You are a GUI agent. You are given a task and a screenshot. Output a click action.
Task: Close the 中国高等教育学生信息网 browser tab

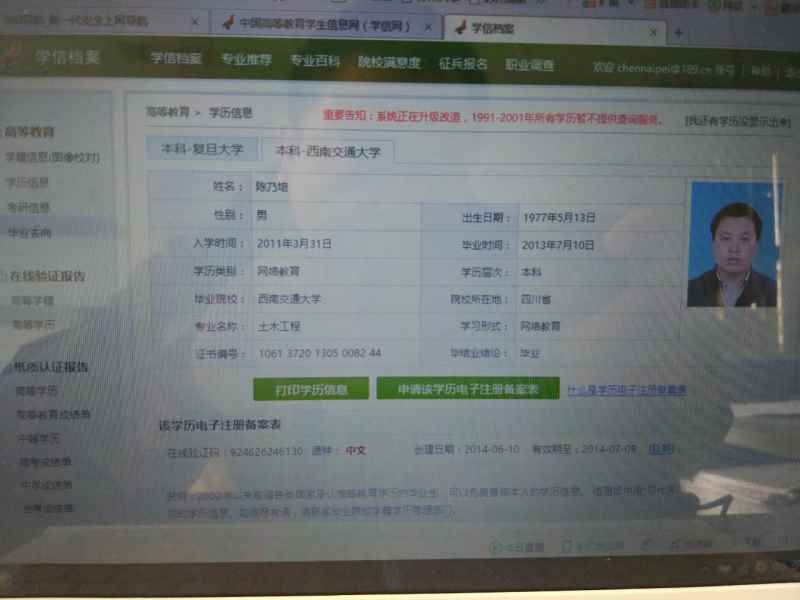tap(428, 26)
